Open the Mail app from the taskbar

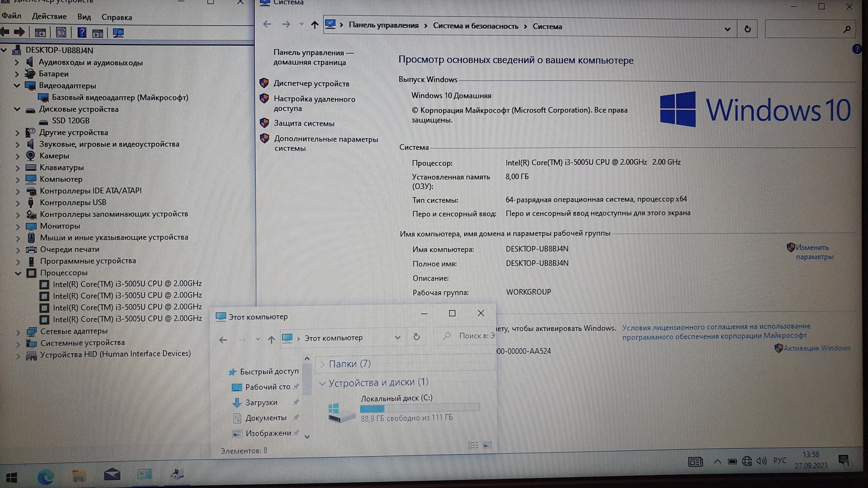112,474
